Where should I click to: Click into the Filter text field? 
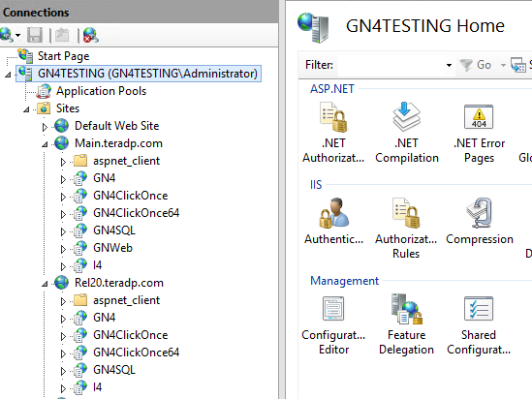pos(391,65)
